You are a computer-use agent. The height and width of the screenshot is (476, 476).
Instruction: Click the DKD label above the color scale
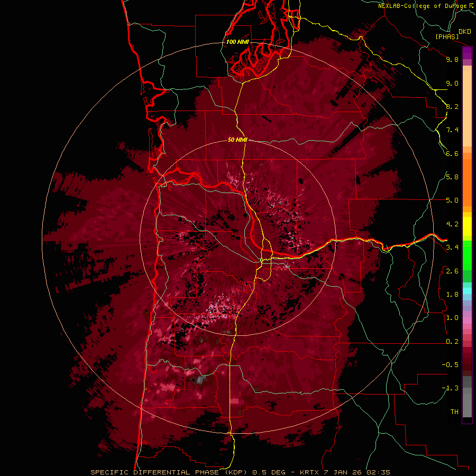coord(465,32)
